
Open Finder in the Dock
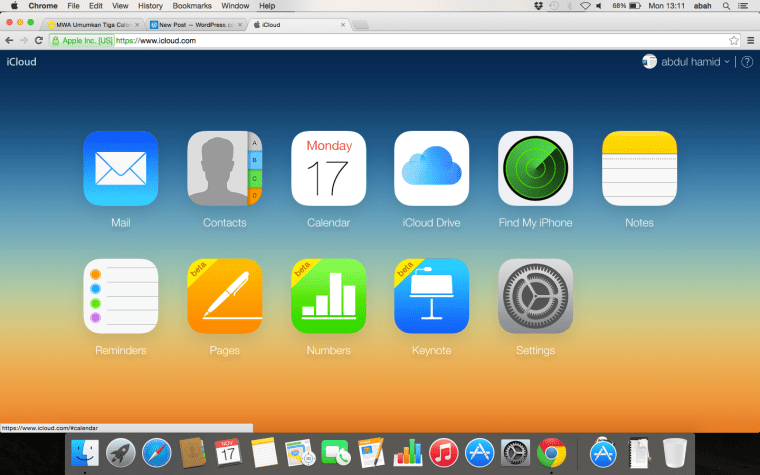click(85, 453)
